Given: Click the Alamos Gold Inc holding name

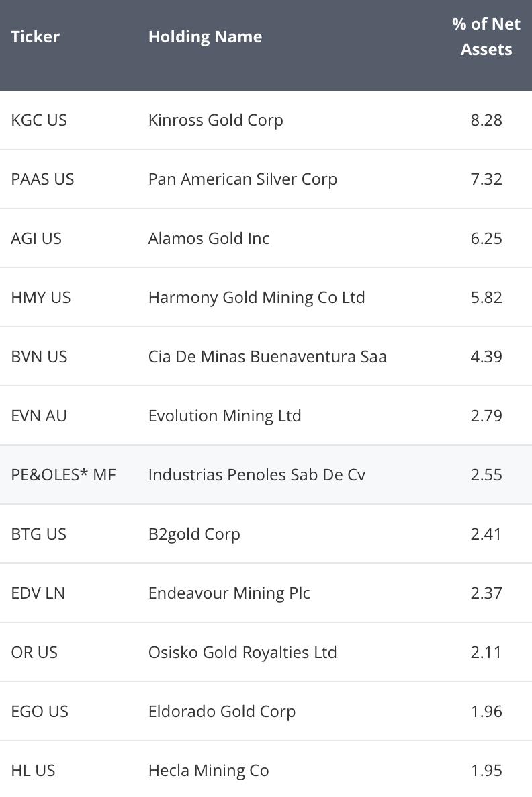Looking at the screenshot, I should (x=209, y=238).
